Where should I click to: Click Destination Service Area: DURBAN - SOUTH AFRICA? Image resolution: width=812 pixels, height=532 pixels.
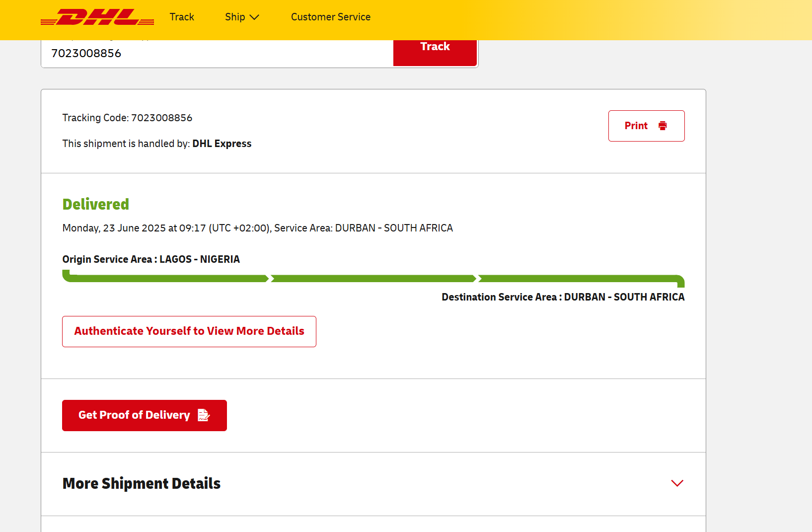pos(563,297)
